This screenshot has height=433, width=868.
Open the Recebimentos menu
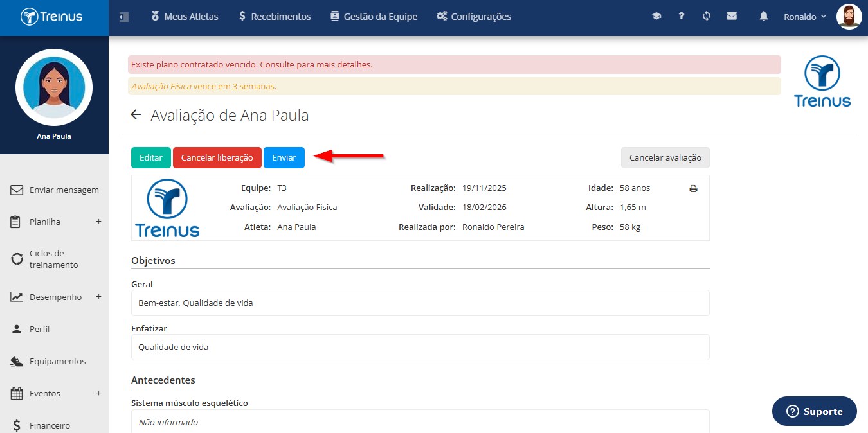coord(275,17)
